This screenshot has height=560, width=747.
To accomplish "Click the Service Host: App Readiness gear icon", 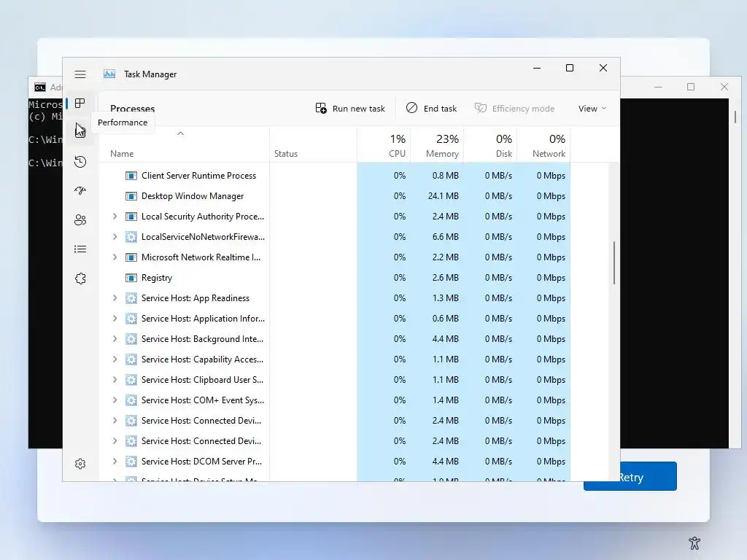I will (x=131, y=298).
